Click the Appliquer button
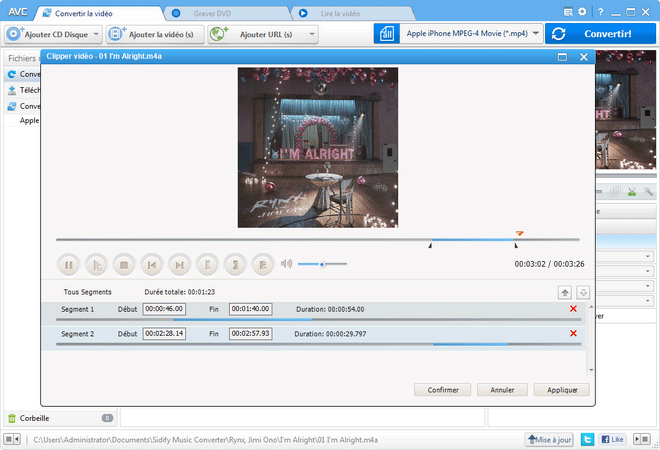Image resolution: width=660 pixels, height=450 pixels. coord(561,390)
